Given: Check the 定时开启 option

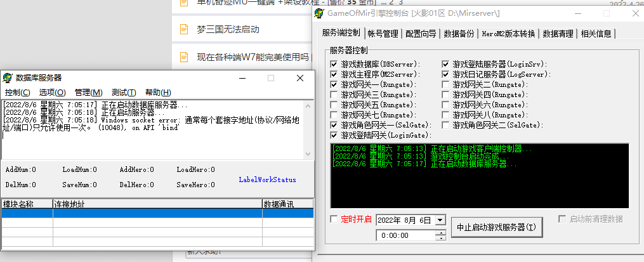Looking at the screenshot, I should click(x=334, y=219).
